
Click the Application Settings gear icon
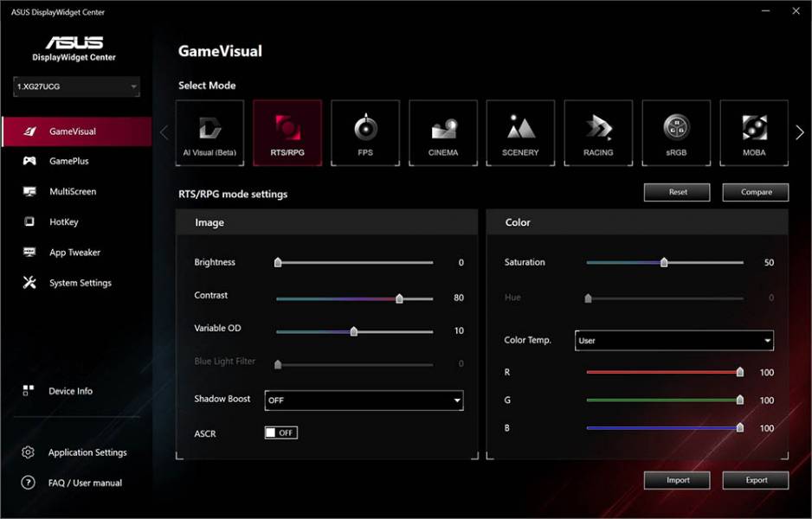pyautogui.click(x=28, y=452)
